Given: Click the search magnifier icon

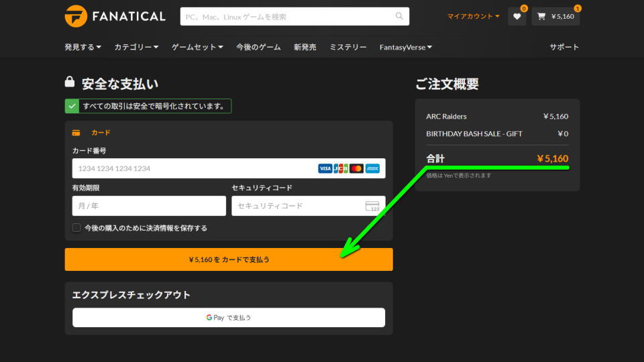Looking at the screenshot, I should coord(399,16).
